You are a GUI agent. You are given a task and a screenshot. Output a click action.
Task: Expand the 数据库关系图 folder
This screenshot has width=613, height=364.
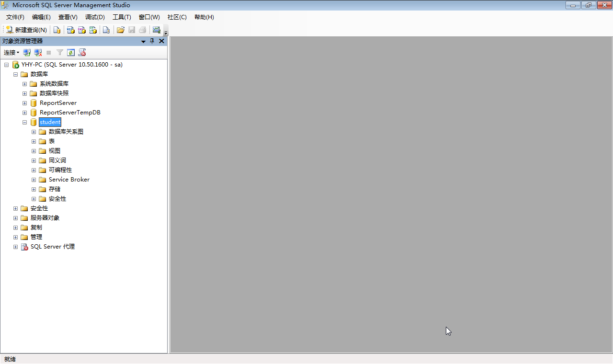point(34,132)
